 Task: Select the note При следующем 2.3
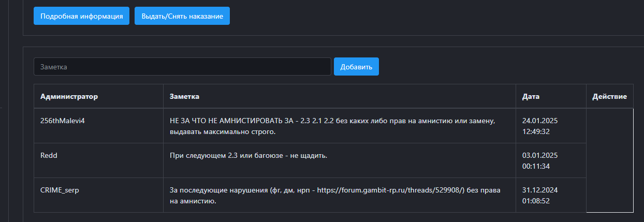click(248, 155)
